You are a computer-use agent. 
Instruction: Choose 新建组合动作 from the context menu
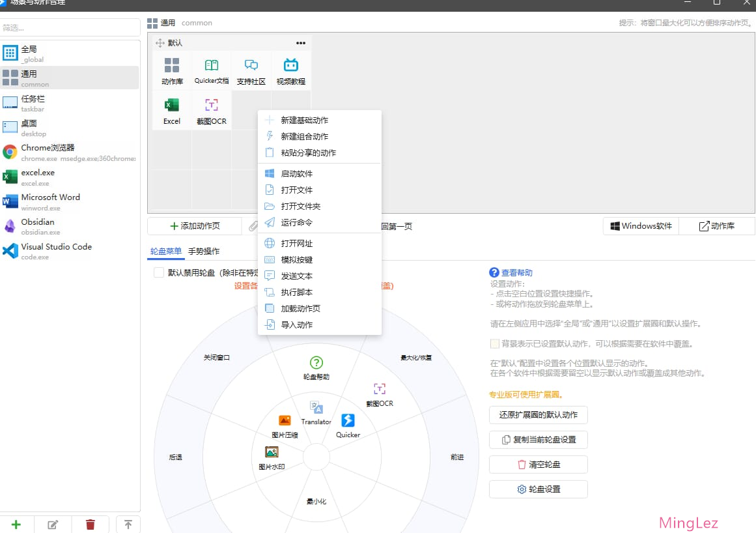pos(306,136)
